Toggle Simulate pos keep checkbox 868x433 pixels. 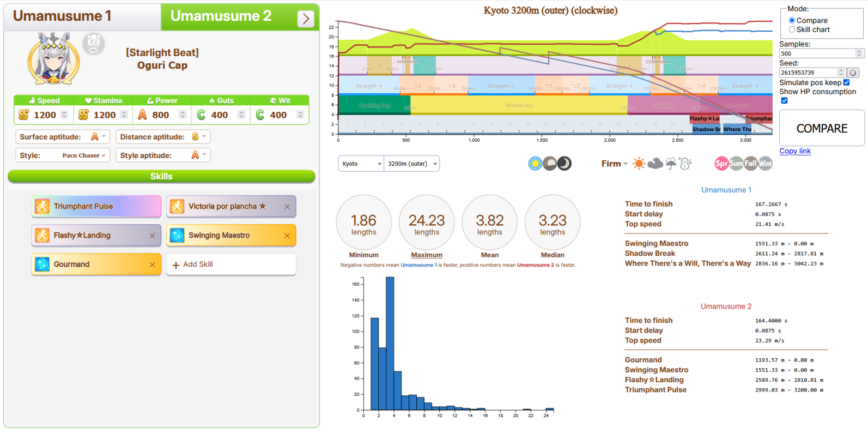[846, 82]
